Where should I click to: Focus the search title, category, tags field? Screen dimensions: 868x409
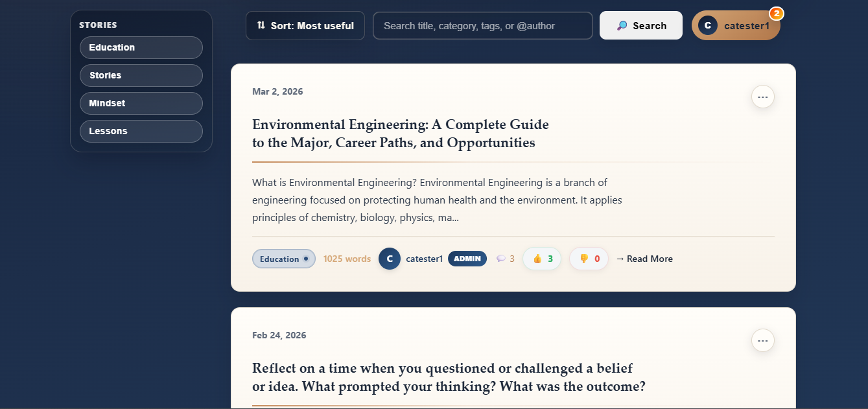pos(482,26)
